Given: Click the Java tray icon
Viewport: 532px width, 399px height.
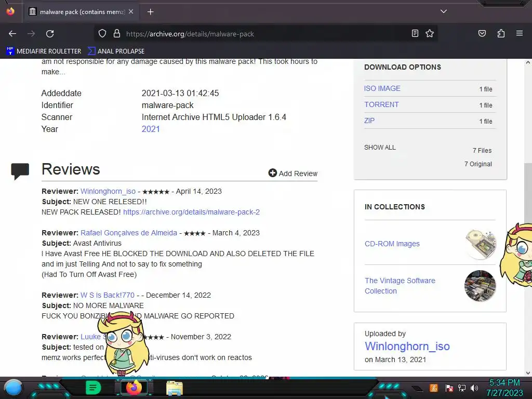Looking at the screenshot, I should click(433, 388).
